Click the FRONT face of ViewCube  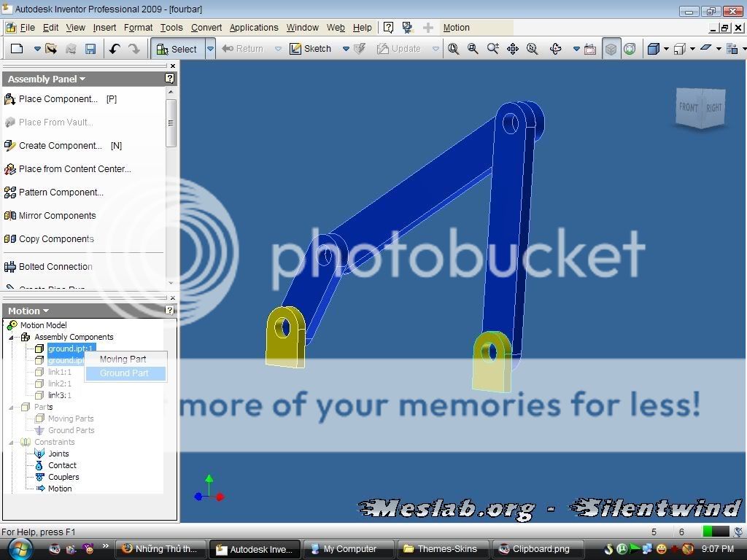tap(689, 108)
